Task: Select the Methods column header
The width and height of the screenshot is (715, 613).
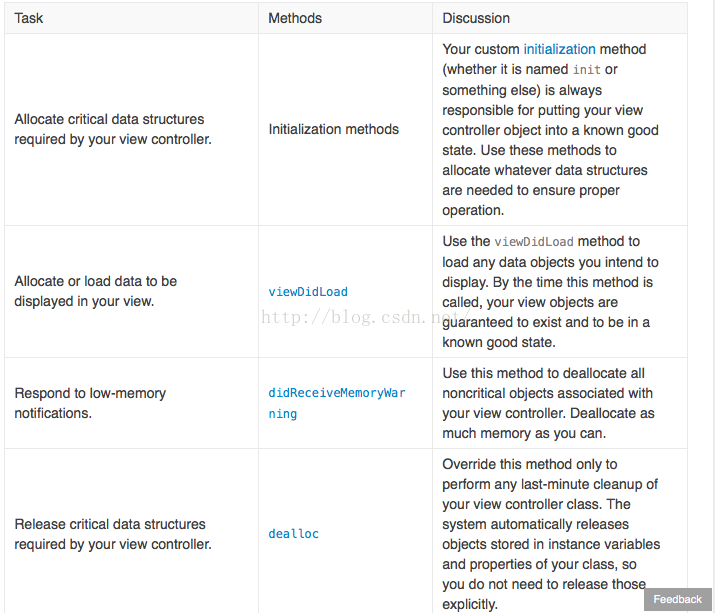Action: 294,18
